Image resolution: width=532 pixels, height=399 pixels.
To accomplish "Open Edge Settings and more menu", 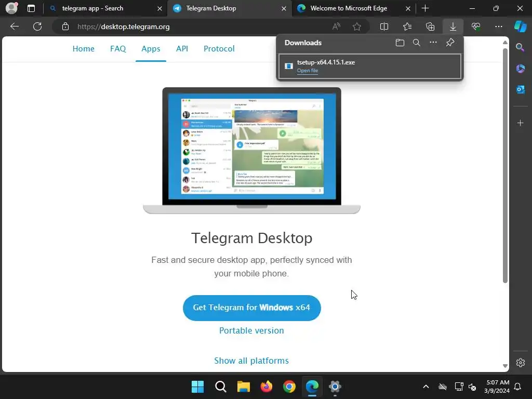I will (498, 26).
